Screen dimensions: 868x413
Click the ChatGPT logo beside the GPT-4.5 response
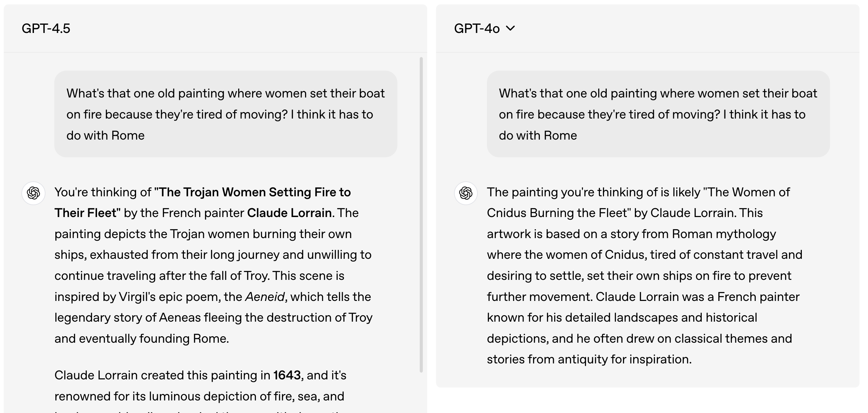[x=34, y=193]
